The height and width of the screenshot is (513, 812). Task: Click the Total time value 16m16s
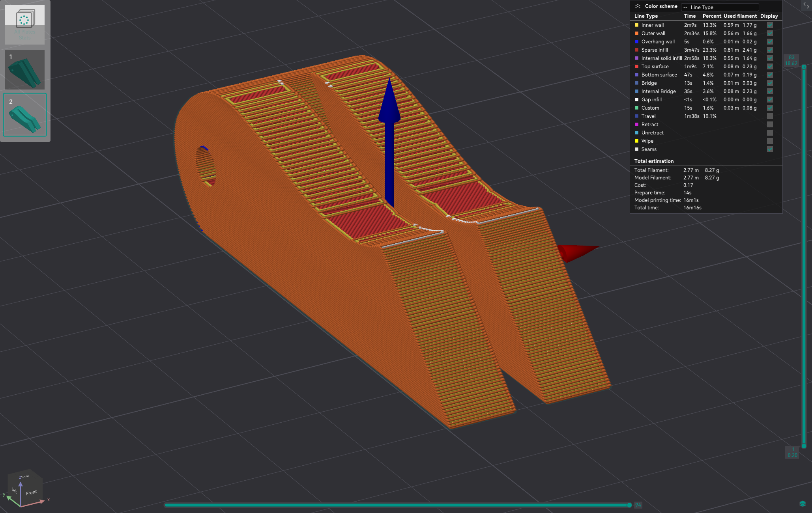click(x=692, y=207)
